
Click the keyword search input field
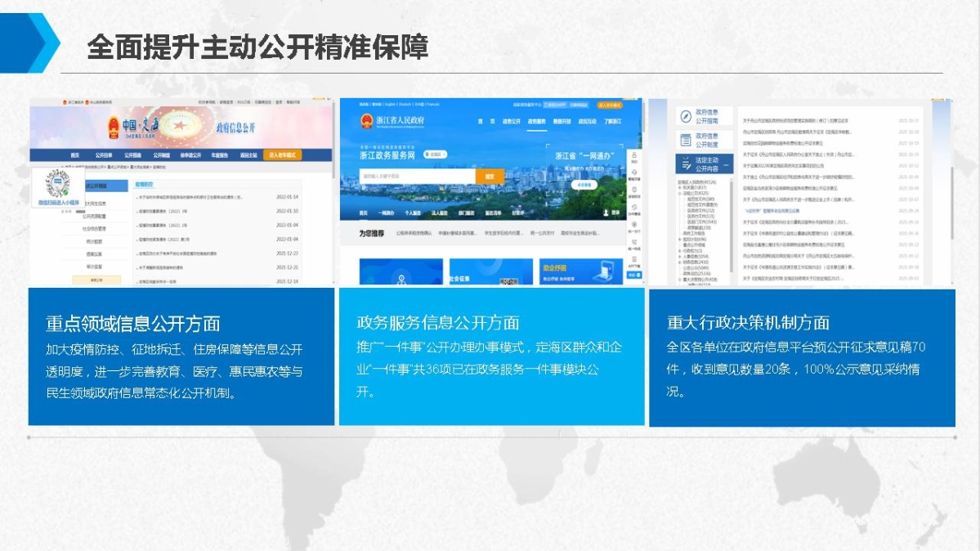coord(417,176)
